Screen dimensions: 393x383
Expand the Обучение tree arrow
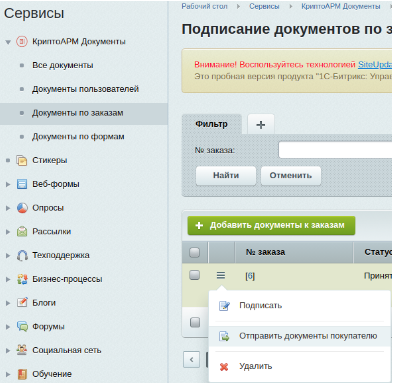[x=8, y=374]
